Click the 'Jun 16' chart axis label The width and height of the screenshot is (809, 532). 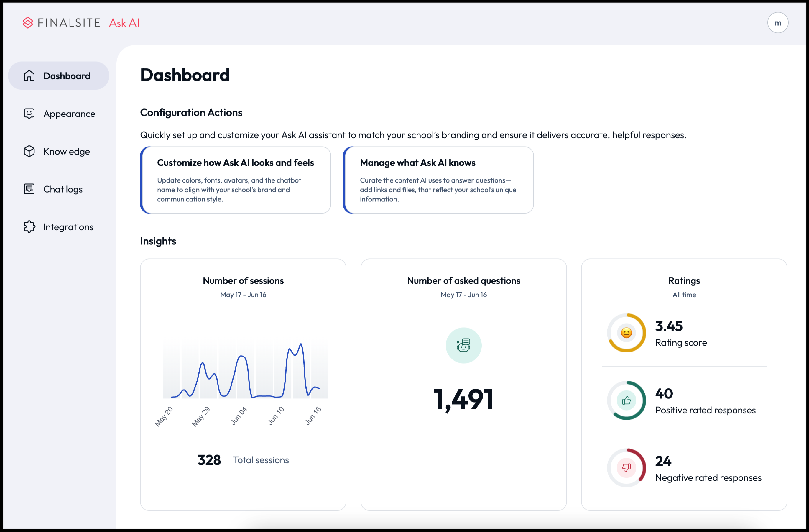coord(313,416)
